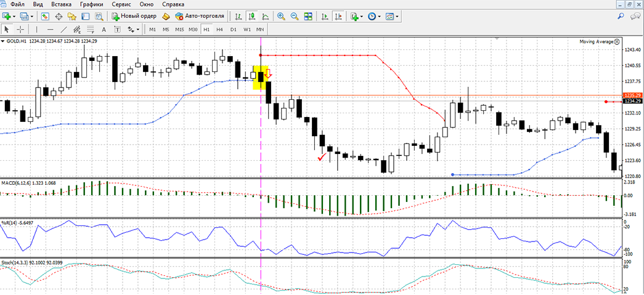
Task: Click the 1234.29 current price label
Action: 632,101
